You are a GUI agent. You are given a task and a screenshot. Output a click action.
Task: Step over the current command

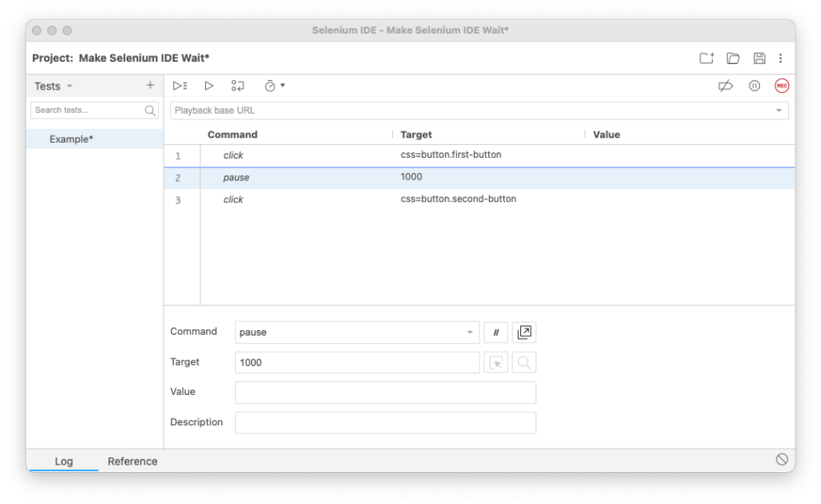(237, 85)
